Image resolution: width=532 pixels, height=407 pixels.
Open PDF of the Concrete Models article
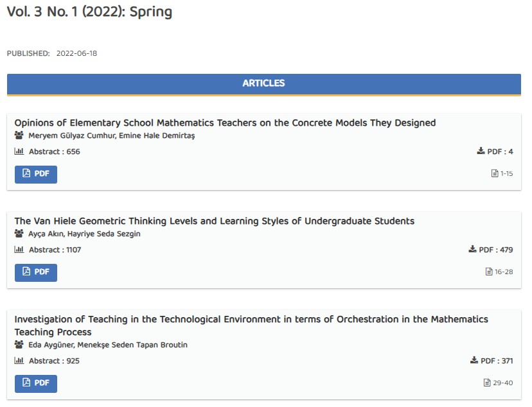click(36, 174)
